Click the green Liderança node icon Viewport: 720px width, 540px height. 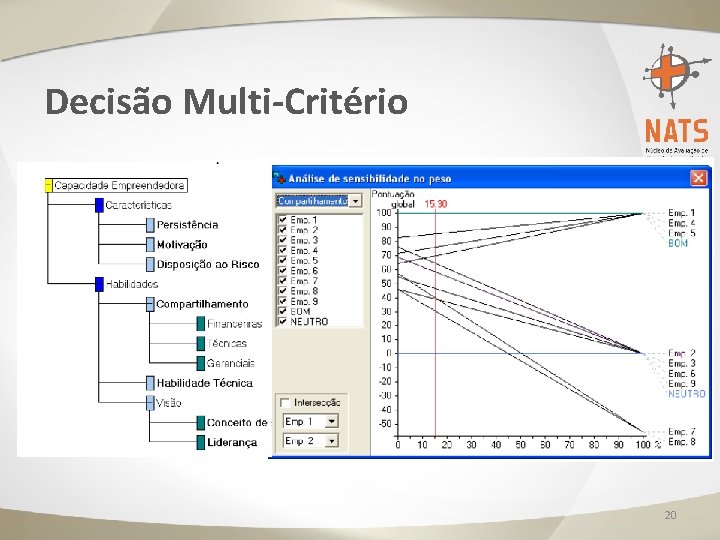click(201, 443)
